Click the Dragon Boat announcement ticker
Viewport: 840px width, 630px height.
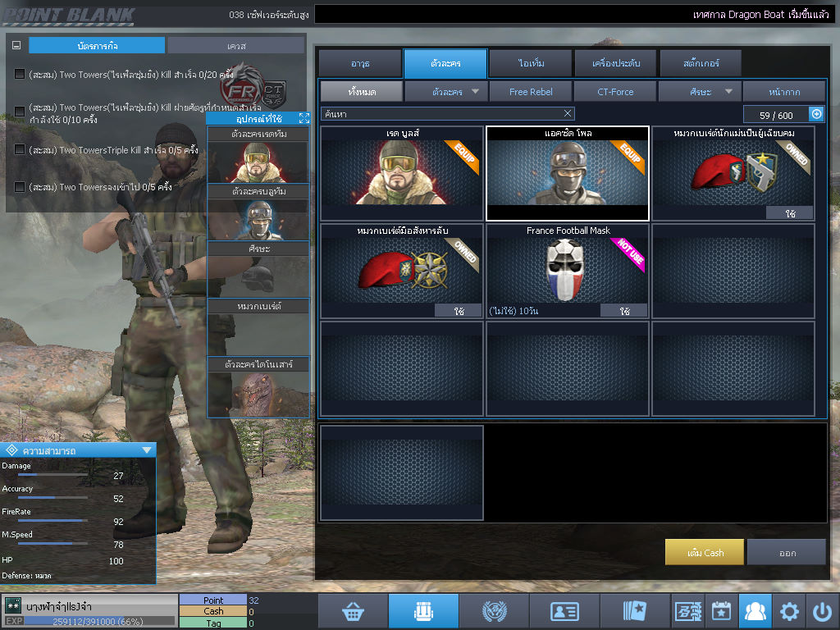click(x=573, y=15)
